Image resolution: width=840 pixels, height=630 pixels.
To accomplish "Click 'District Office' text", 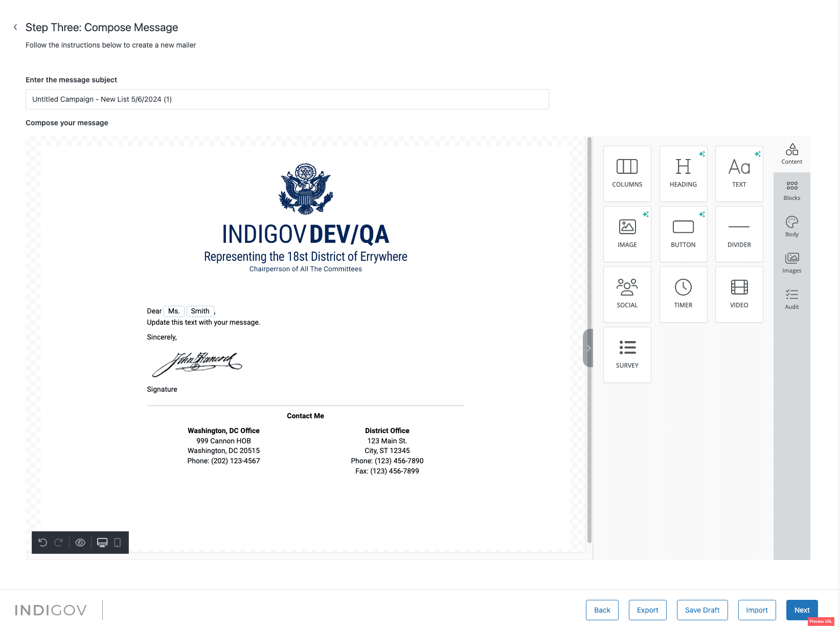I will coord(388,431).
